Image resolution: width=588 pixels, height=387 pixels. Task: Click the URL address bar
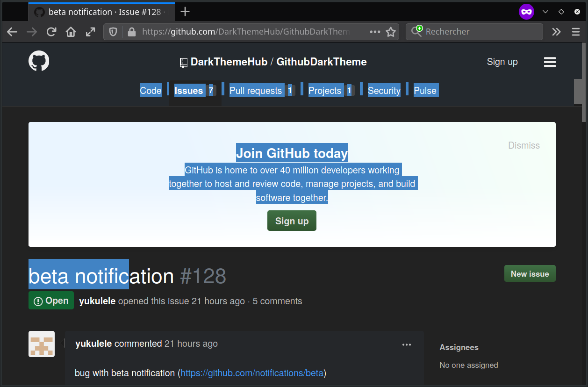[x=251, y=32]
